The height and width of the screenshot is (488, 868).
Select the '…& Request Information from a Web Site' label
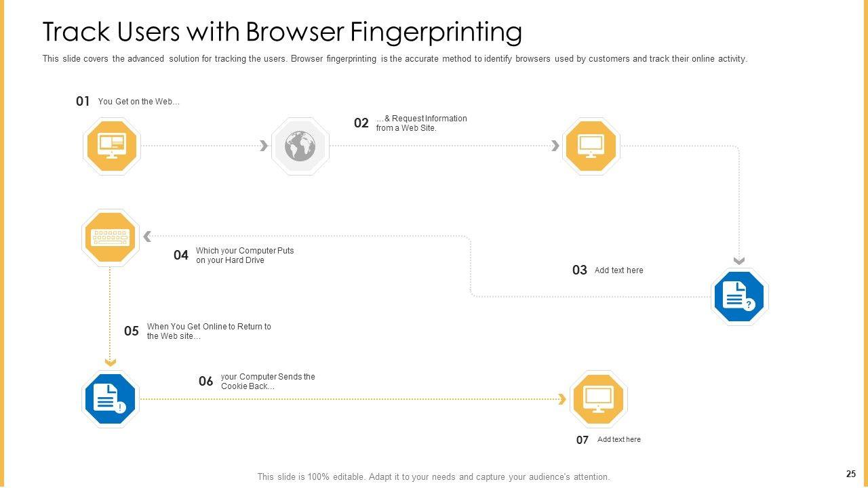click(x=421, y=123)
